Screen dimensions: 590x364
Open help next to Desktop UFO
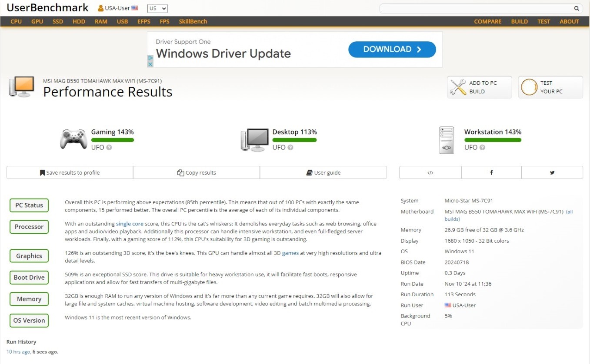pos(290,148)
